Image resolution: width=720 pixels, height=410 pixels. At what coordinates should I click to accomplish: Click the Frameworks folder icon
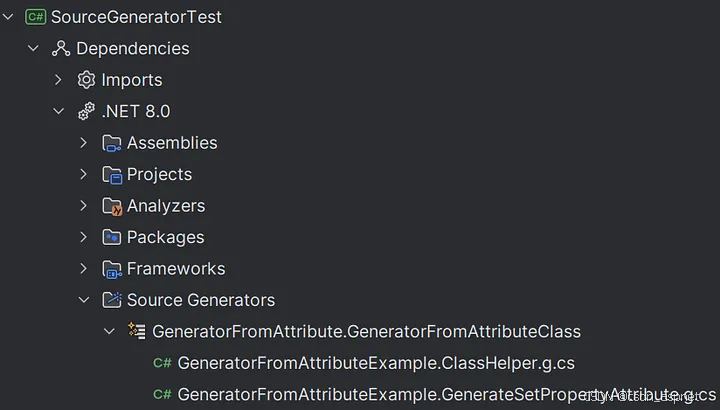pos(112,269)
